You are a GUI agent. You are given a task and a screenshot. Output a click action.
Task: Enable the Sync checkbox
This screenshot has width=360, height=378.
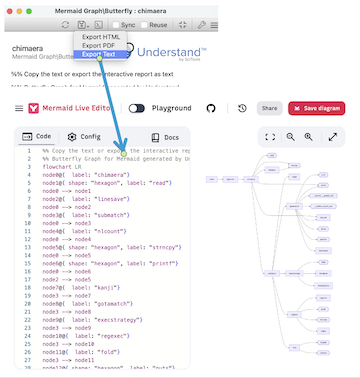point(116,25)
